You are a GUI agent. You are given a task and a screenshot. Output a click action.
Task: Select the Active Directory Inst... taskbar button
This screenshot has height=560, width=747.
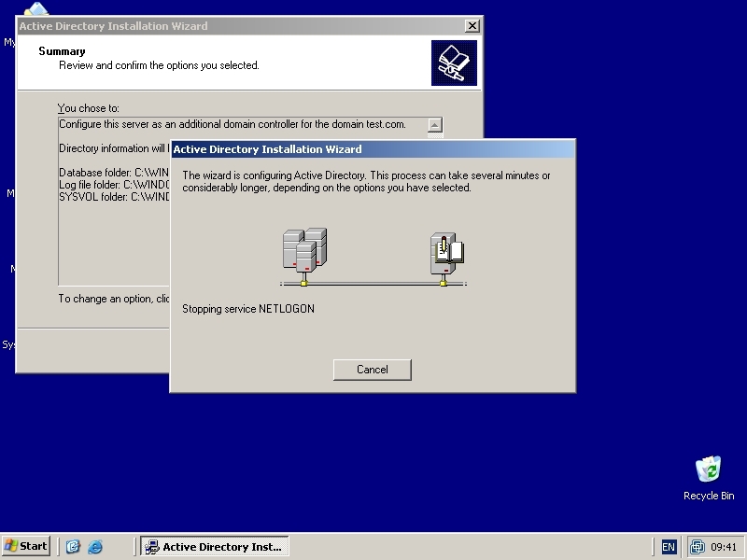[x=215, y=546]
